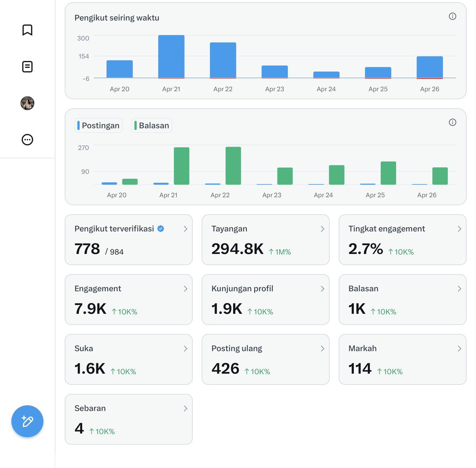Click the Pengikut seiring waktu title
The height and width of the screenshot is (468, 476).
click(117, 18)
